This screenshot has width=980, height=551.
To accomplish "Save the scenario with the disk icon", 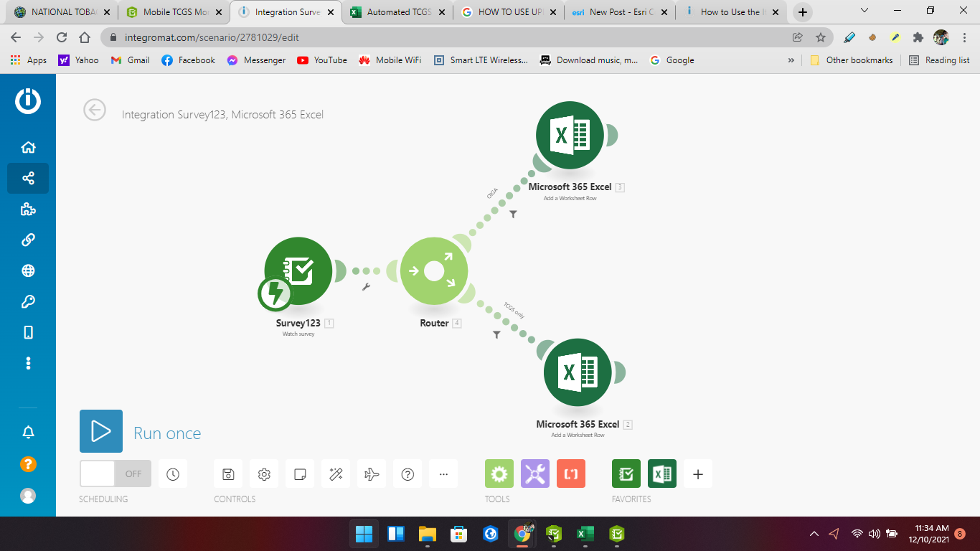I will pos(228,474).
